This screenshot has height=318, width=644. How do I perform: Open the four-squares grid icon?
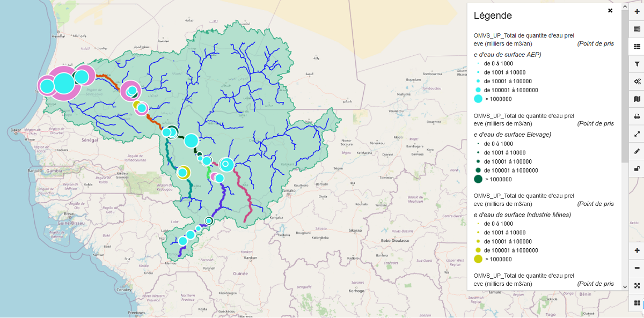(637, 304)
